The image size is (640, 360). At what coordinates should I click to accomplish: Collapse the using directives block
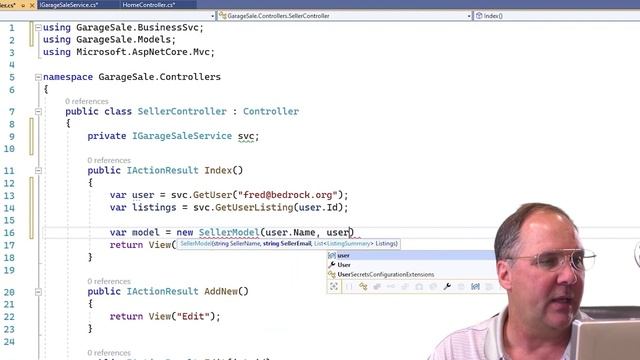pyautogui.click(x=38, y=27)
